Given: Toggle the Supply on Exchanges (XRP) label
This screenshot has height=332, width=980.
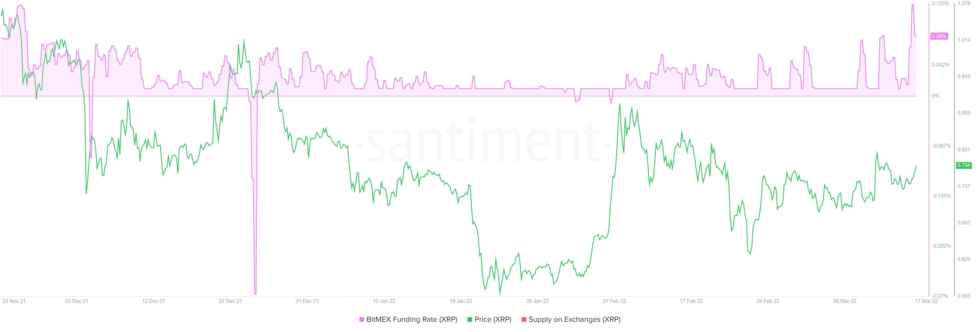Looking at the screenshot, I should [x=574, y=319].
